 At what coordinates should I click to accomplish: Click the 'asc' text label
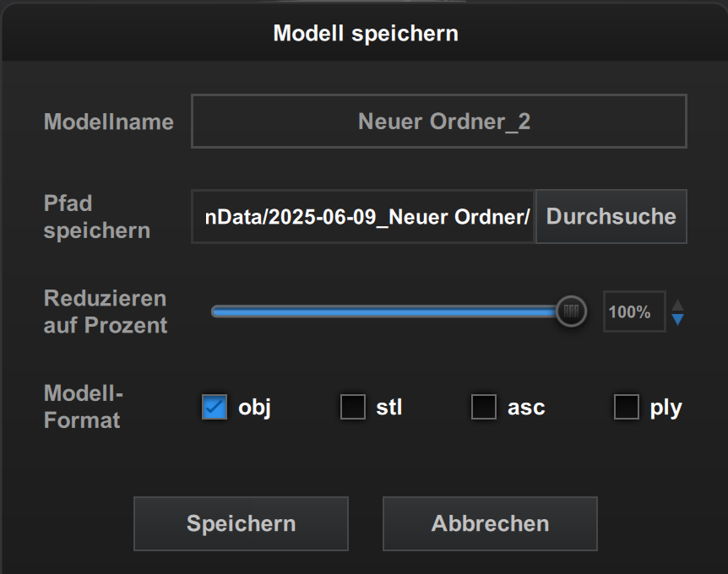[526, 409]
